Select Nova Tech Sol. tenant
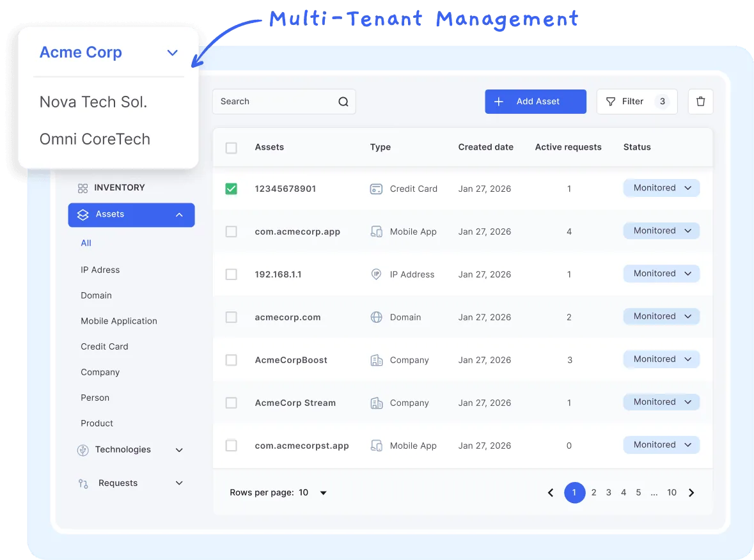Viewport: 754px width, 560px height. pos(93,102)
